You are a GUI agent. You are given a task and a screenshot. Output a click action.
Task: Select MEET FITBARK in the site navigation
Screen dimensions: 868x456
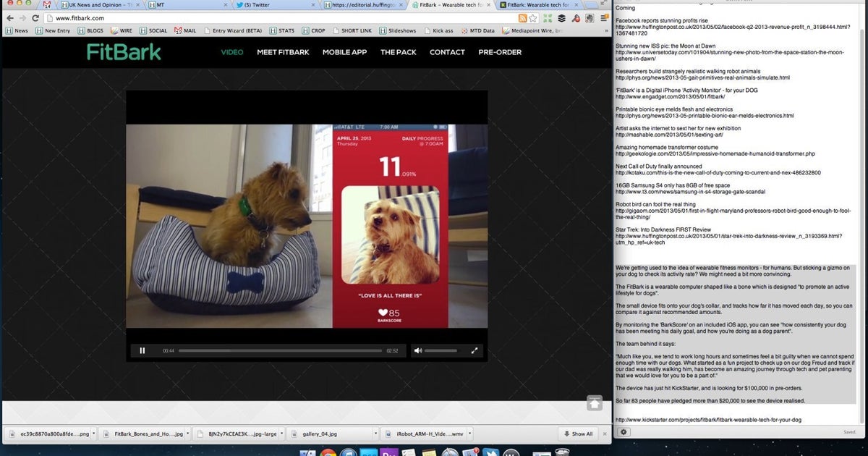click(x=283, y=52)
